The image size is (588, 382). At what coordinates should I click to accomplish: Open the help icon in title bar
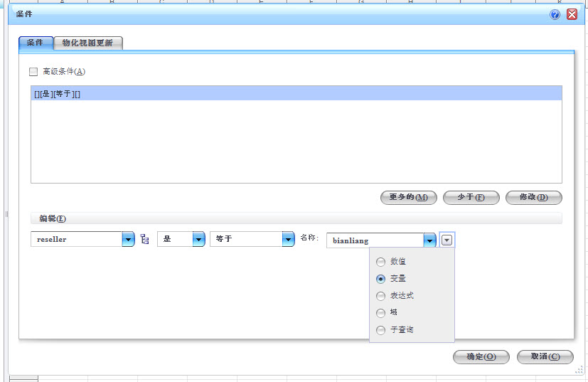coord(555,14)
